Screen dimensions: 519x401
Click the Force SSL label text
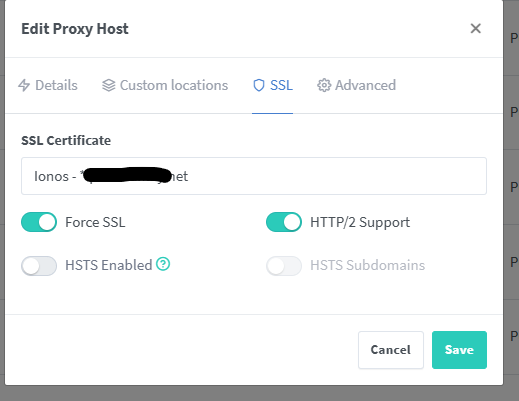tap(95, 222)
